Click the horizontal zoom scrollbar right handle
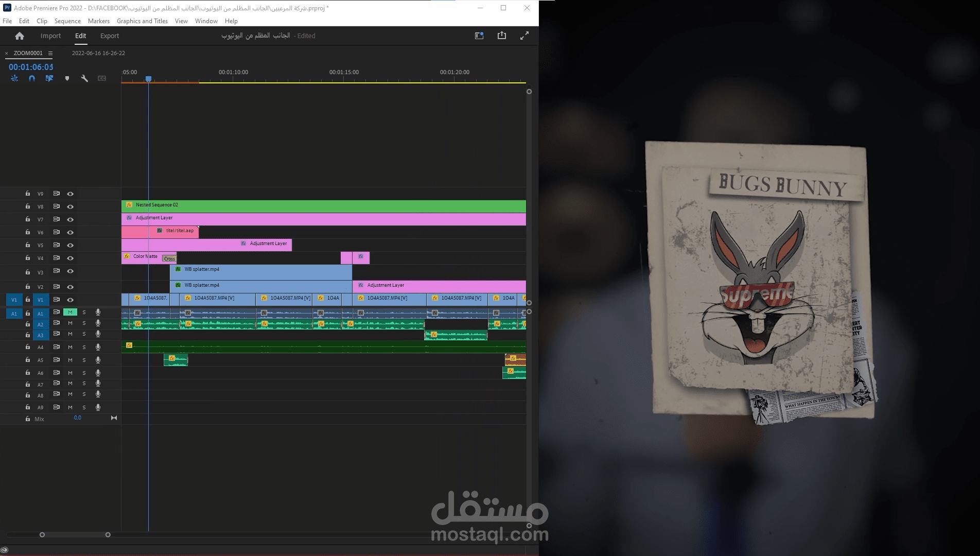 point(108,535)
